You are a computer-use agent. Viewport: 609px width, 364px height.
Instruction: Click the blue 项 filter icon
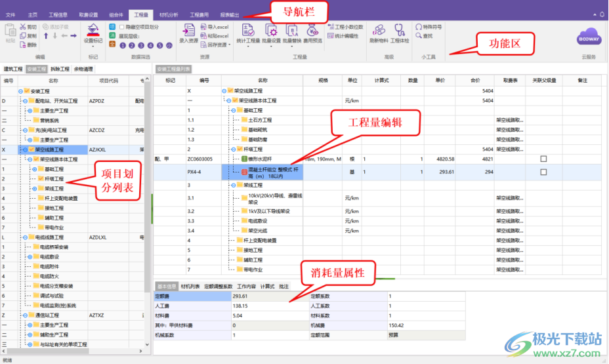[112, 27]
